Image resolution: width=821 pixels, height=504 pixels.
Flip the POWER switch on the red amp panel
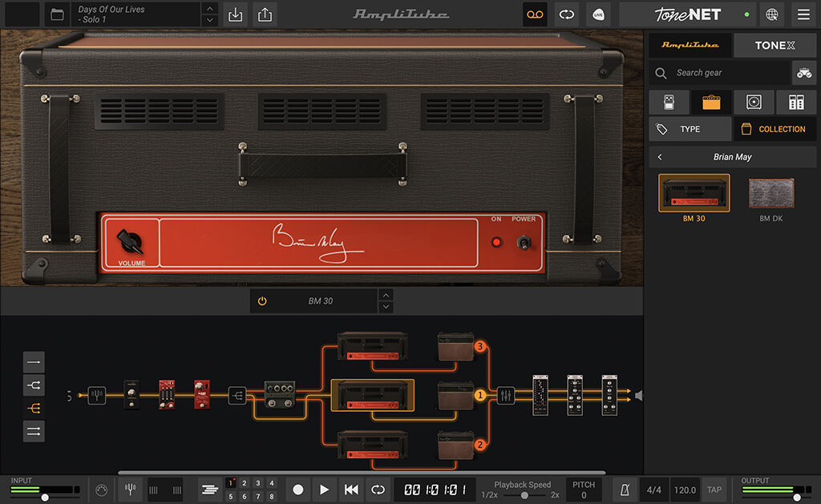click(526, 242)
